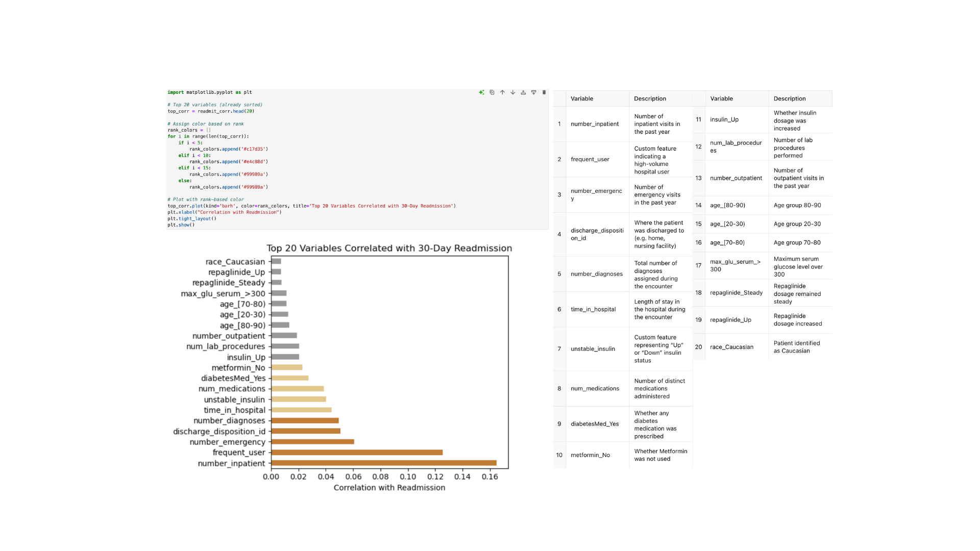Delete the cell with the trash icon
980x551 pixels.
click(x=544, y=92)
